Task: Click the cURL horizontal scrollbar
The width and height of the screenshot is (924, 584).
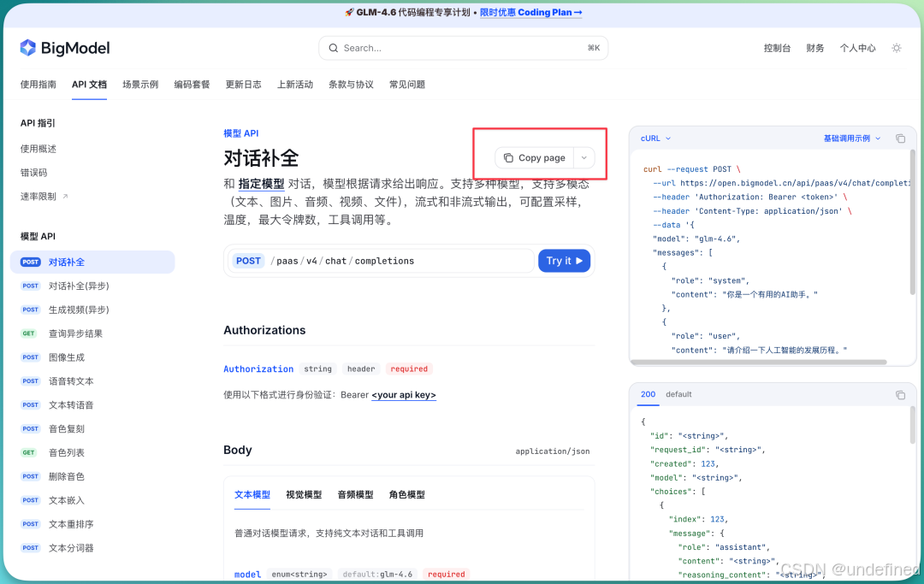Action: click(758, 363)
